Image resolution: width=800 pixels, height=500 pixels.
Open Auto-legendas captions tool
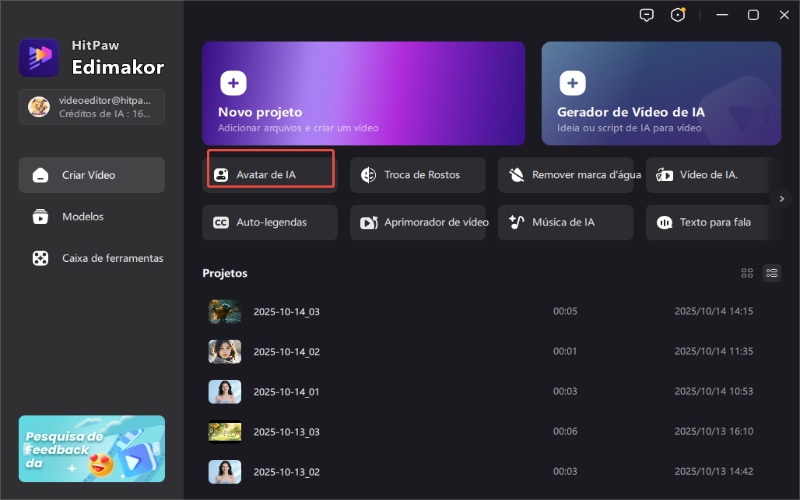270,222
